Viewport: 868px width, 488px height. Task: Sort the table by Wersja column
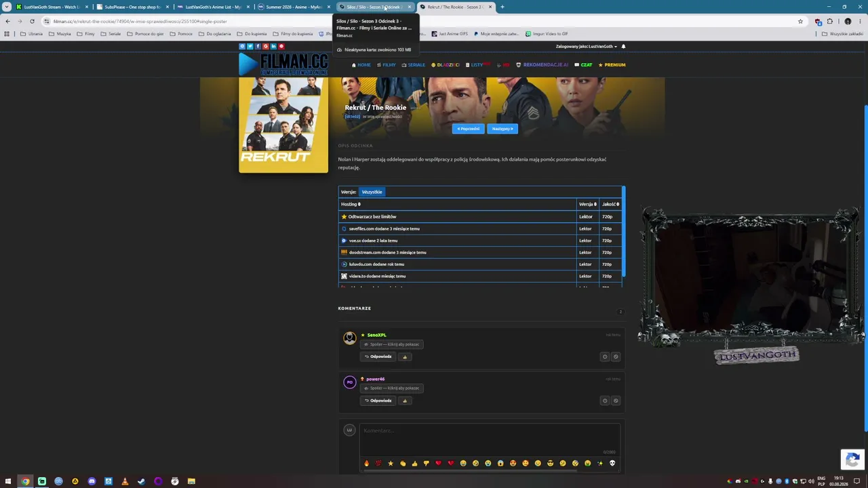587,204
